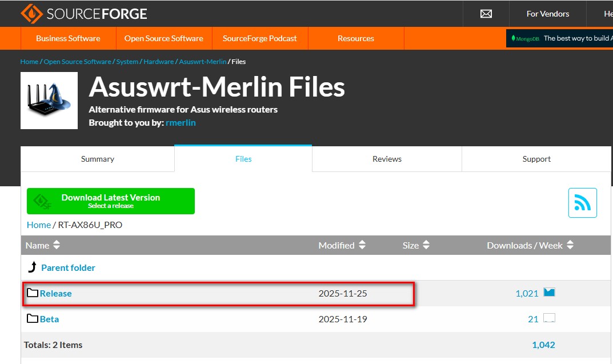Click the 2025-11-25 modified date

[343, 293]
